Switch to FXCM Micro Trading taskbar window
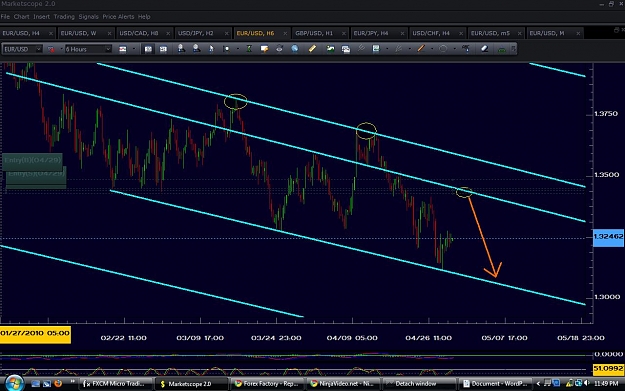The image size is (625, 391). [116, 384]
